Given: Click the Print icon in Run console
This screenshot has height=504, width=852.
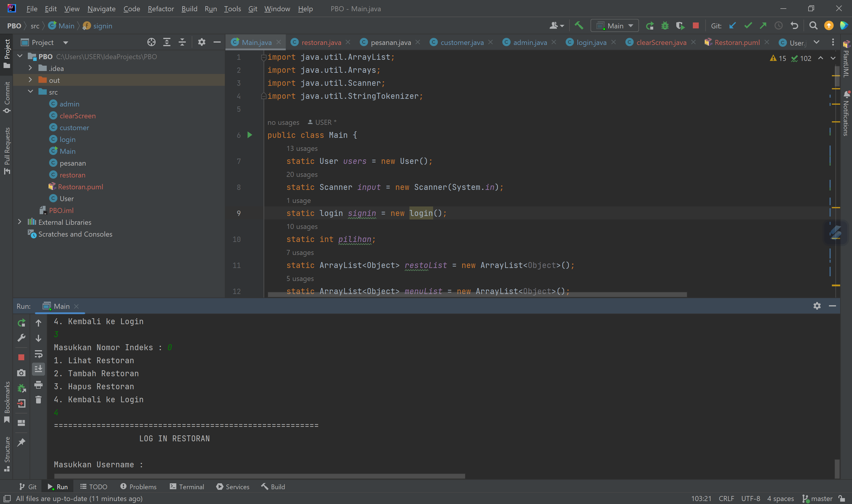Looking at the screenshot, I should (x=38, y=385).
